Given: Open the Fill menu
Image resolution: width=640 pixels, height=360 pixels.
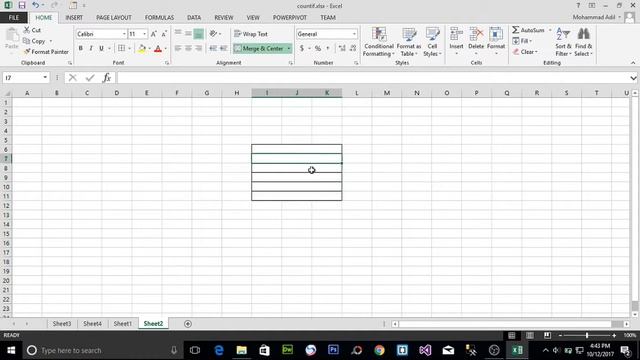Looking at the screenshot, I should click(522, 41).
